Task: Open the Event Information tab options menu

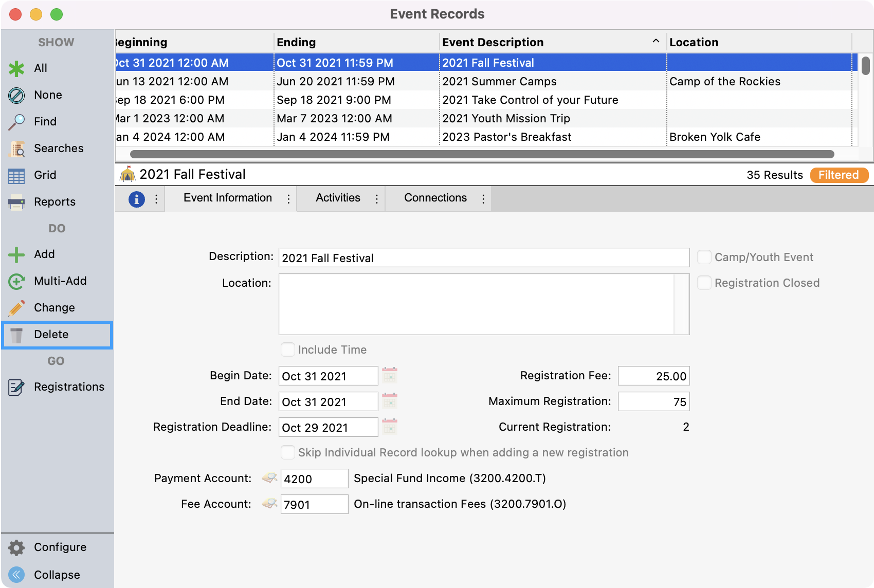Action: point(288,199)
